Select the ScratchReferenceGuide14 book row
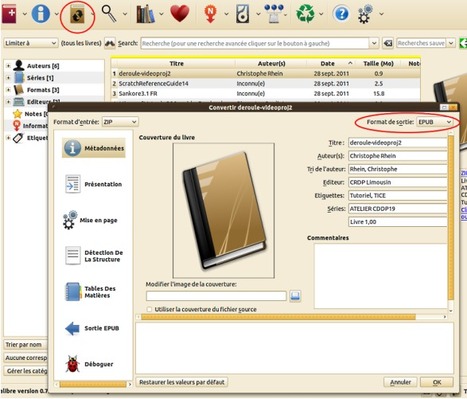Screen dimensions: 467x399 [266, 84]
